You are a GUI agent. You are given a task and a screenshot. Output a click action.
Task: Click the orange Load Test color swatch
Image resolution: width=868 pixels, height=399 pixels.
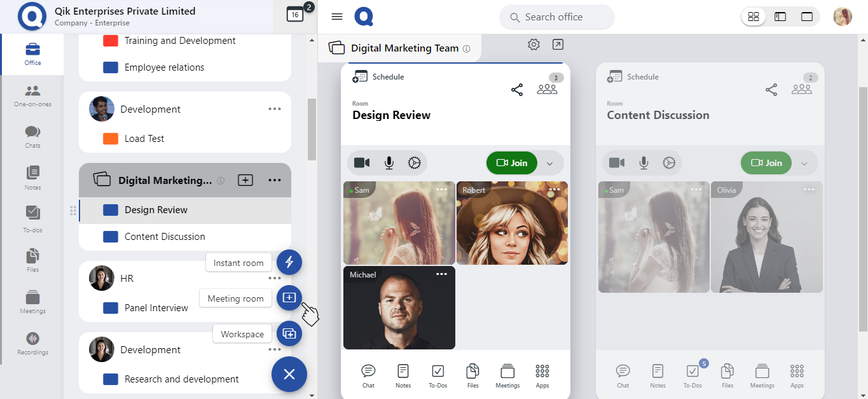111,139
